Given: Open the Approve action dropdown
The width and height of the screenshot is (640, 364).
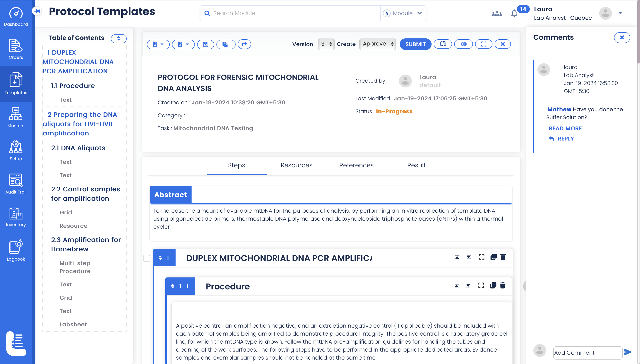Looking at the screenshot, I should pyautogui.click(x=378, y=44).
